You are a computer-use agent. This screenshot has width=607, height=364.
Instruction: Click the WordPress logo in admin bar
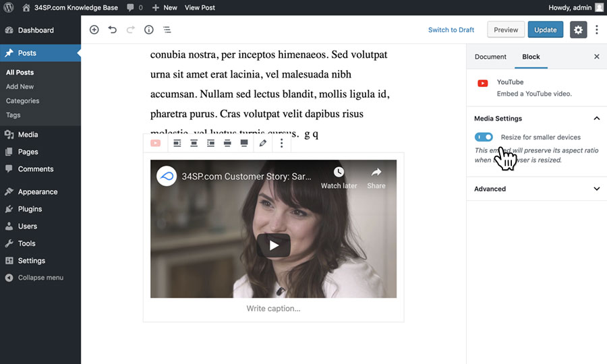pos(9,7)
